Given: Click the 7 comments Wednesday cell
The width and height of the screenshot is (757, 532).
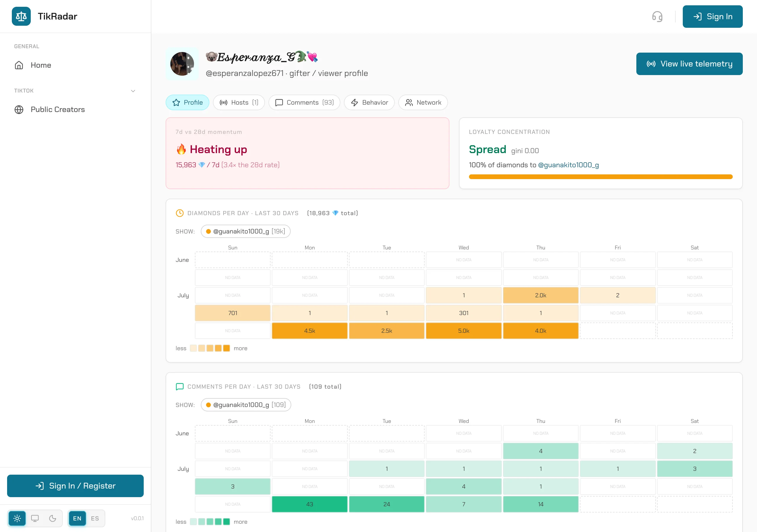Looking at the screenshot, I should 464,504.
